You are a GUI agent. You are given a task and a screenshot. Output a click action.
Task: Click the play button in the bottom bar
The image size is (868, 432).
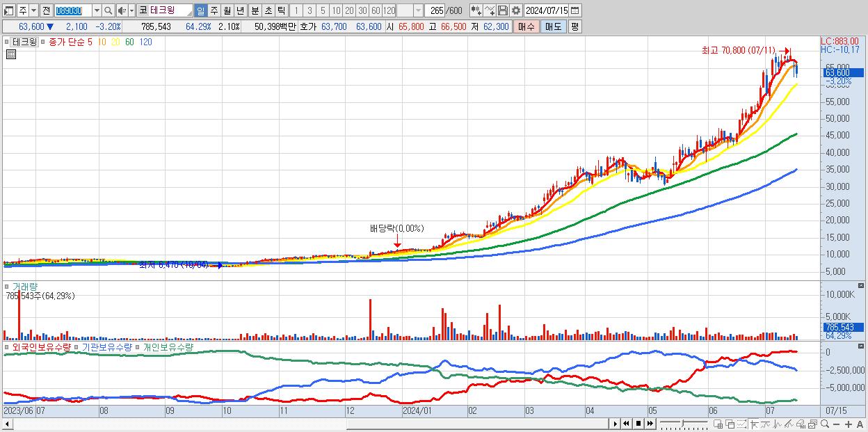tap(615, 424)
